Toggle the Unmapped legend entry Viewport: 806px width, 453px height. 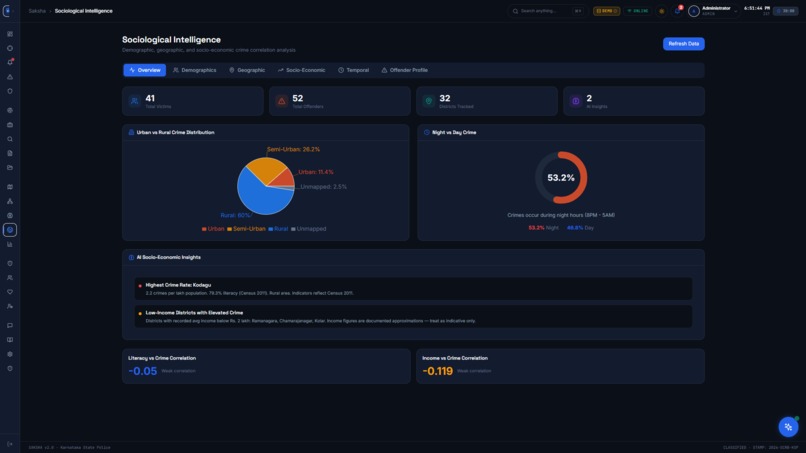(x=308, y=229)
